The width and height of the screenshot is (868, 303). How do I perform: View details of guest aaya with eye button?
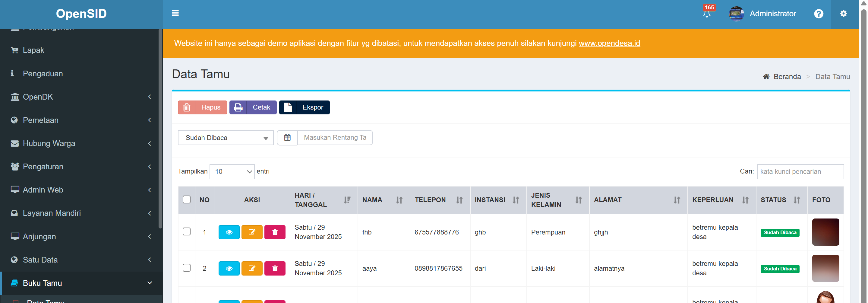[x=229, y=268]
